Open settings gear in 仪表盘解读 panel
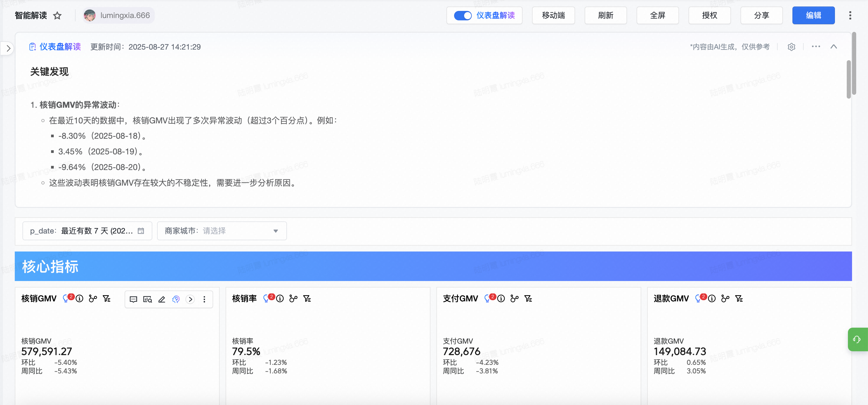 pos(791,47)
